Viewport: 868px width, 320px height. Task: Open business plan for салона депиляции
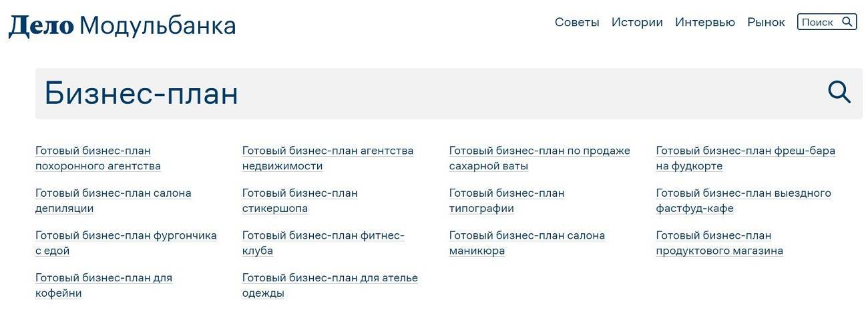tap(113, 201)
